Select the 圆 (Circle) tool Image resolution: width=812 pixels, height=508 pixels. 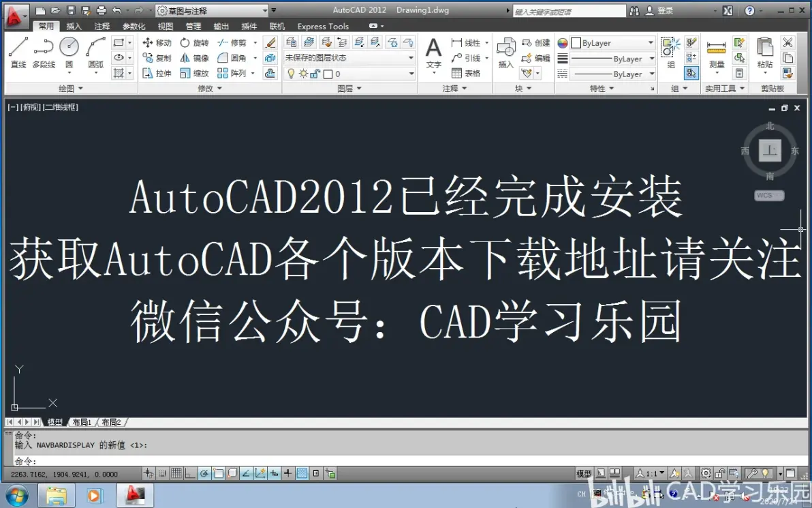coord(69,53)
